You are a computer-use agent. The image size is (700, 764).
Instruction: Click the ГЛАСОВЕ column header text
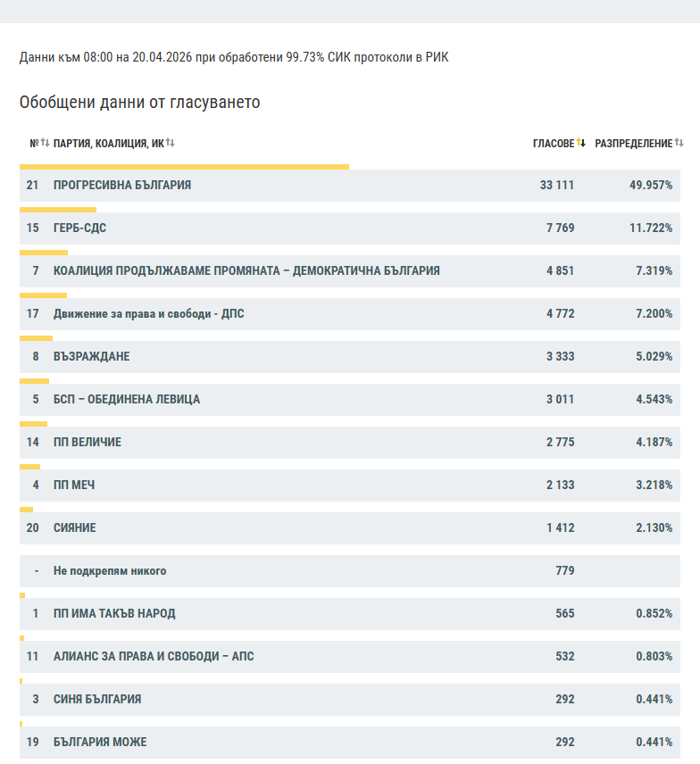point(554,144)
